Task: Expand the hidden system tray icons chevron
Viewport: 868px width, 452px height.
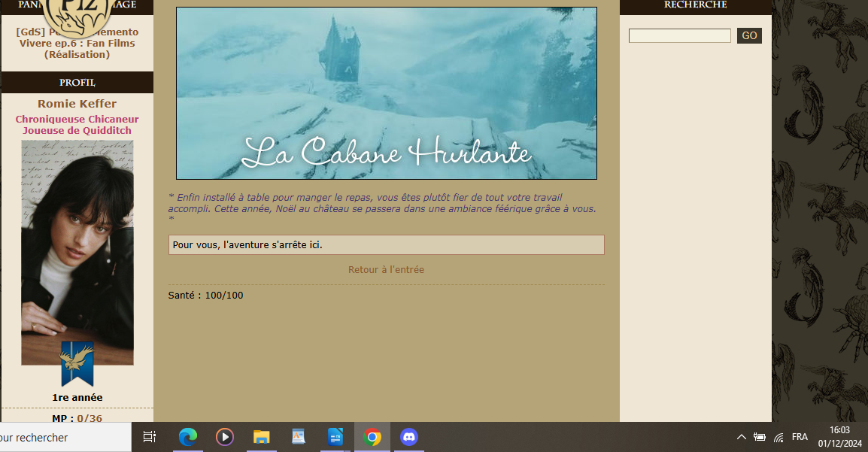Action: point(741,437)
